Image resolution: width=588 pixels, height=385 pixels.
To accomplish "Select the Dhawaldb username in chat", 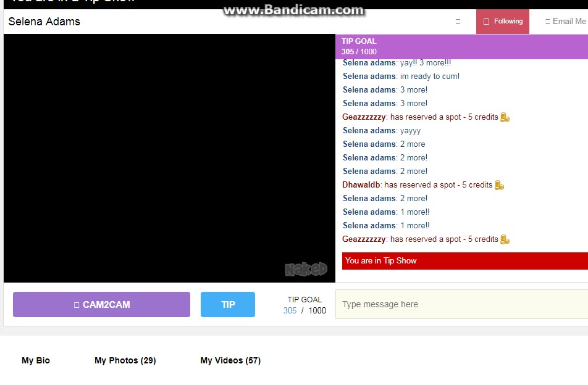I will click(361, 185).
